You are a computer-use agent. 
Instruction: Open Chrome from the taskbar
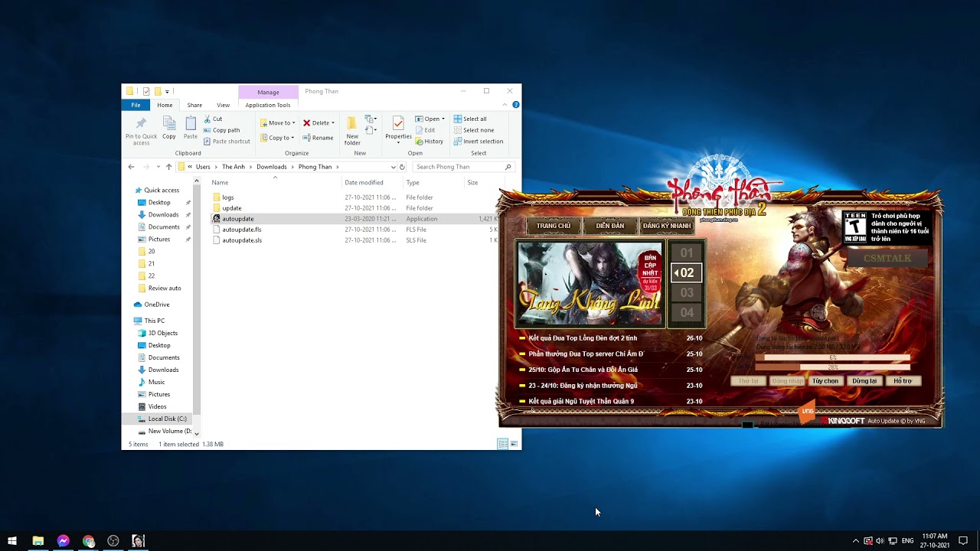(88, 541)
